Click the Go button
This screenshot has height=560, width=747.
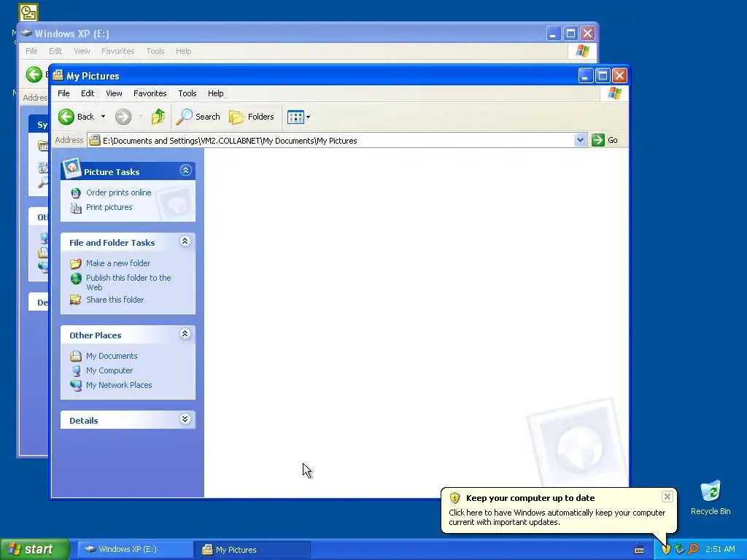pos(605,140)
